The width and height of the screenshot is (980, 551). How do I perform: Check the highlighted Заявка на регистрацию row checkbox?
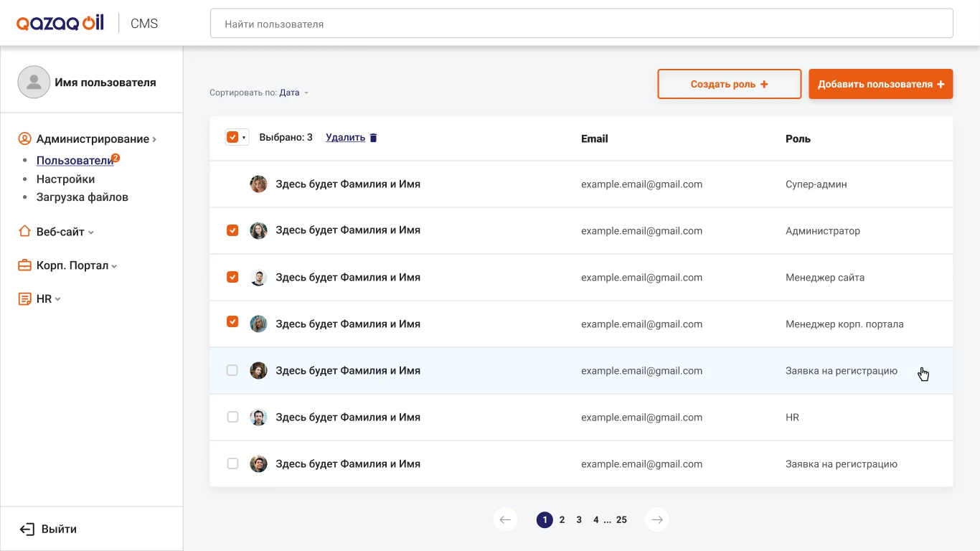click(232, 370)
